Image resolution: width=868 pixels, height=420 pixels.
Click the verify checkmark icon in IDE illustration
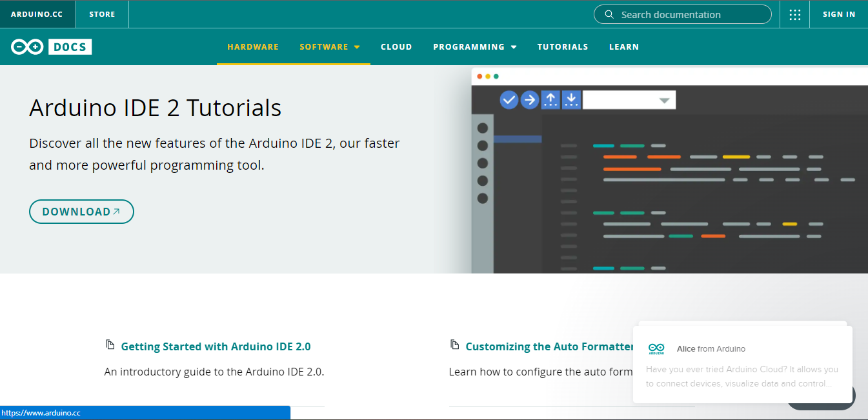tap(509, 99)
